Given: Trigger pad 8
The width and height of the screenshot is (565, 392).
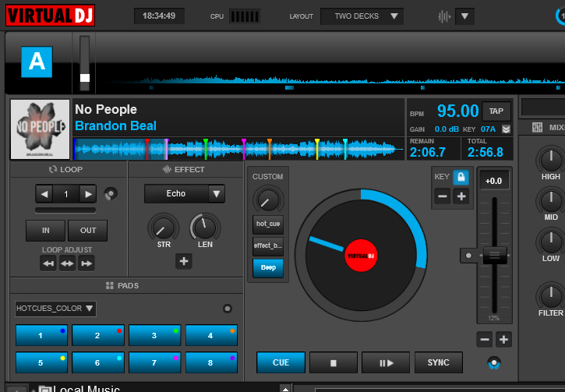Looking at the screenshot, I should 211,362.
